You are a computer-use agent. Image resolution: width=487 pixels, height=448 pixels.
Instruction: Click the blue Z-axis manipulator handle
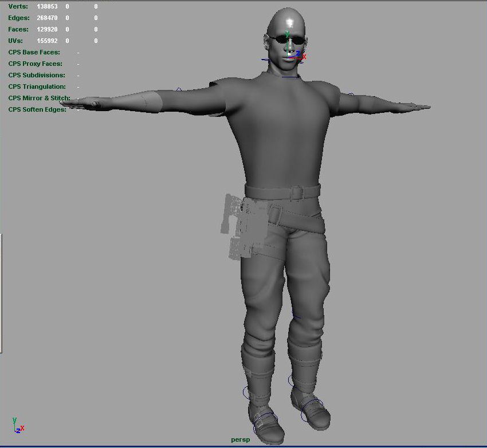[x=299, y=53]
